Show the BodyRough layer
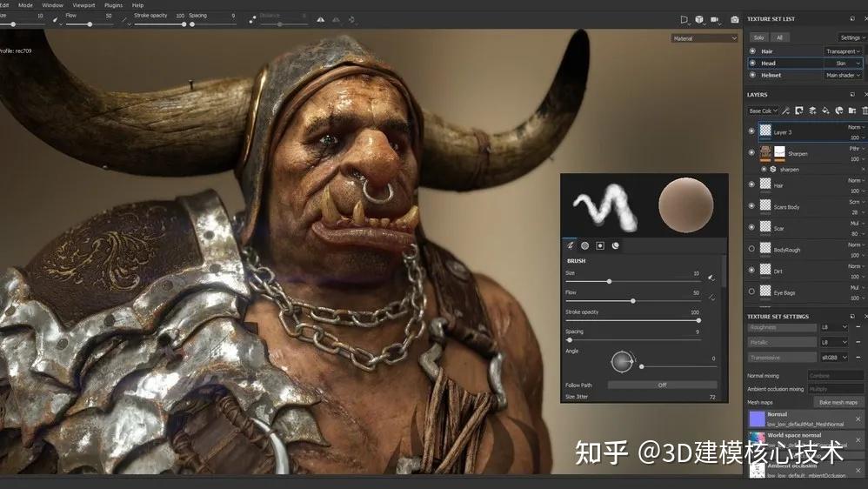 [752, 249]
